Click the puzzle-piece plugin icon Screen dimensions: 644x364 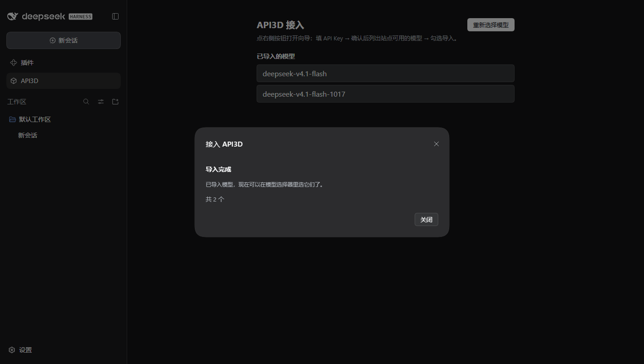point(14,63)
